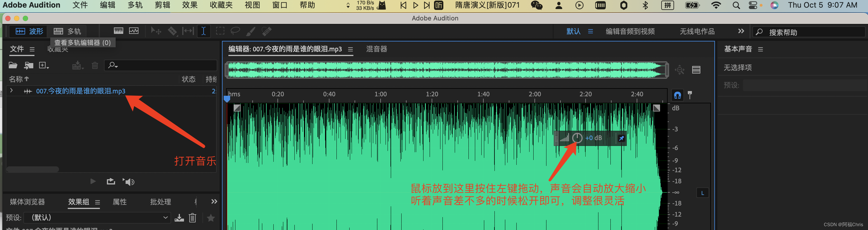Delete selected file with trash icon
Image resolution: width=868 pixels, height=230 pixels.
click(95, 65)
